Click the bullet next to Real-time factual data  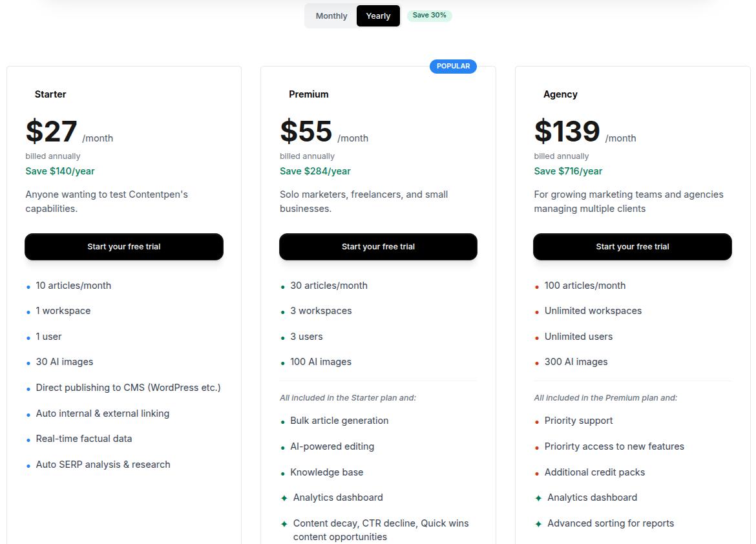tap(27, 439)
